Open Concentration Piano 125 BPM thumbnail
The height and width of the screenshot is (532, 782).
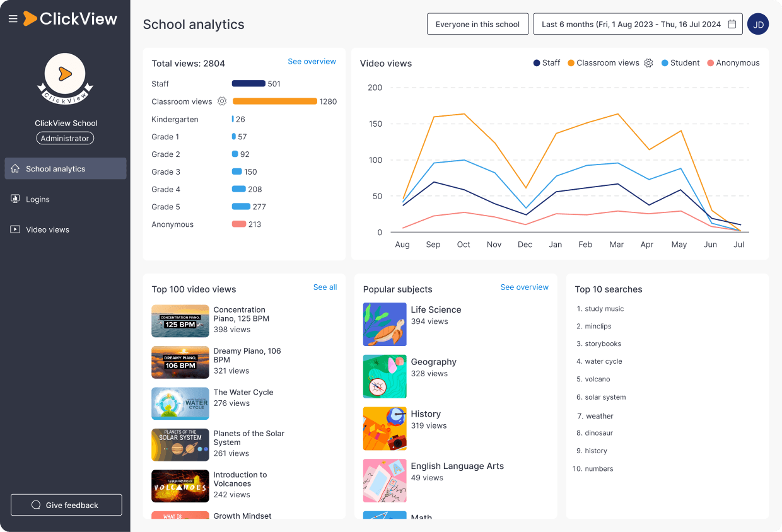pyautogui.click(x=180, y=321)
